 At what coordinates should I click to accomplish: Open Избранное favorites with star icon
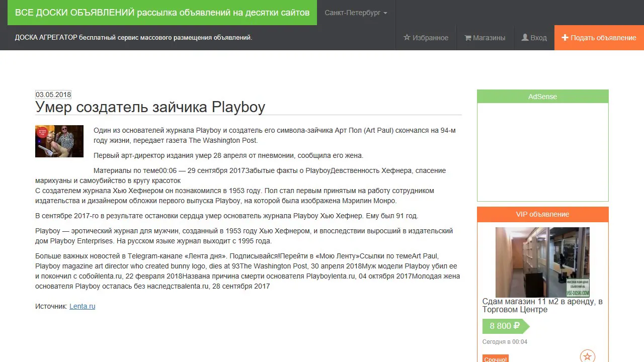(x=426, y=38)
